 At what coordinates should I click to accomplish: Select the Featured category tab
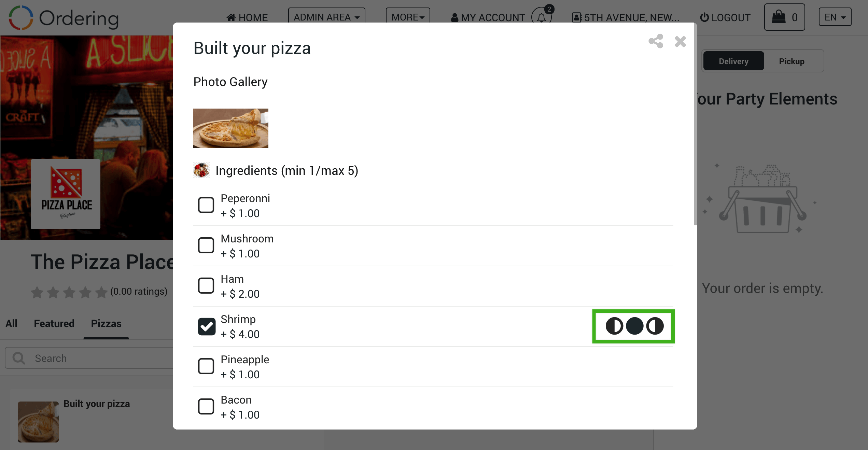tap(54, 323)
